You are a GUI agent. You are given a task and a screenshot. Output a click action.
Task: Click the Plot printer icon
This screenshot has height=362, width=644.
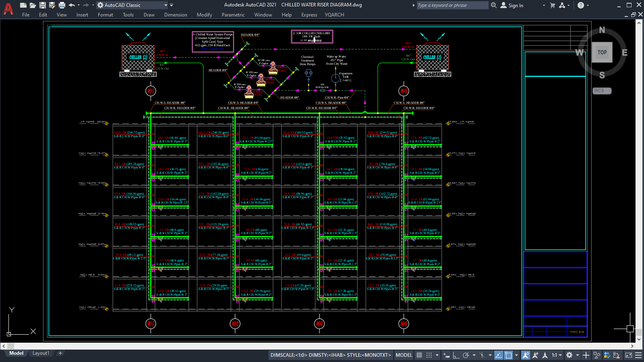point(62,5)
